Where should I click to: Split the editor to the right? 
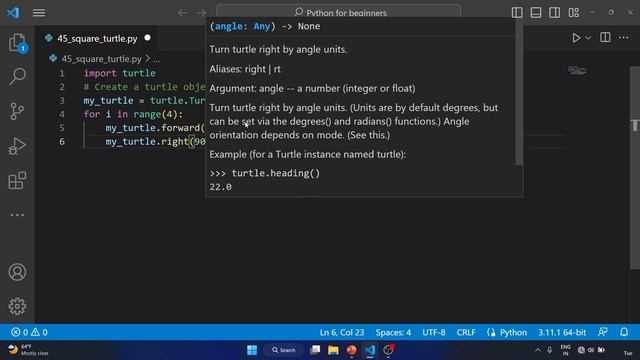(x=605, y=38)
